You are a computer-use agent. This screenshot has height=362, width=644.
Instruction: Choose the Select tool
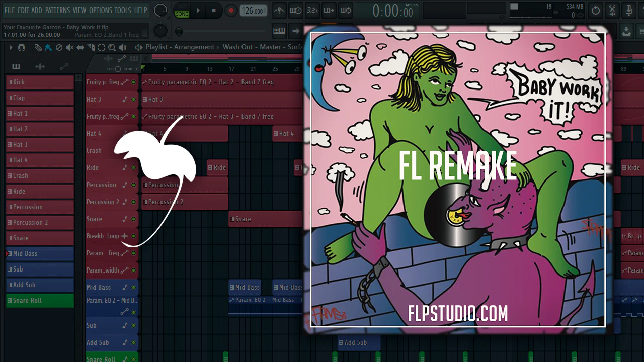pyautogui.click(x=101, y=47)
